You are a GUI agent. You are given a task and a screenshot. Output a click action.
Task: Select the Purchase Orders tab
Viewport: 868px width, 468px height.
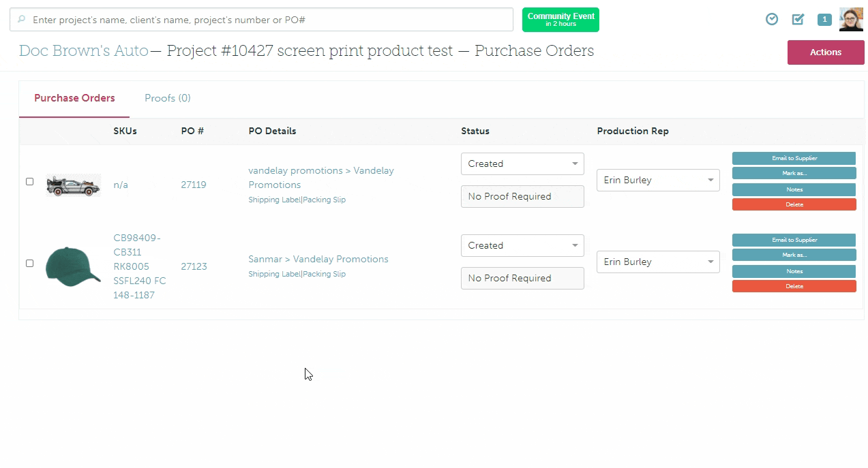pyautogui.click(x=74, y=98)
